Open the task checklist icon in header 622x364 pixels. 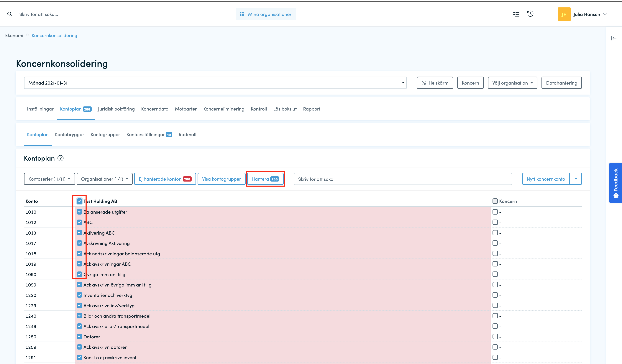point(516,14)
